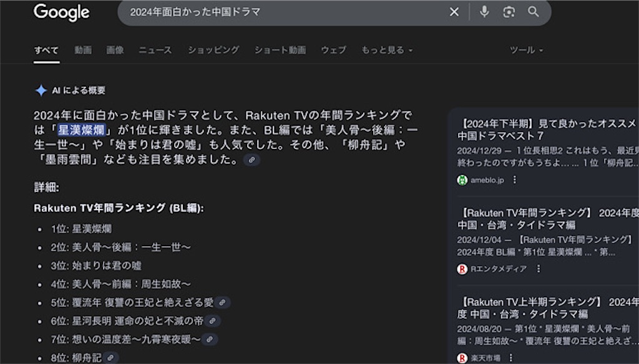Open the Rエンタメディア source link
This screenshot has height=364, width=639.
(499, 269)
